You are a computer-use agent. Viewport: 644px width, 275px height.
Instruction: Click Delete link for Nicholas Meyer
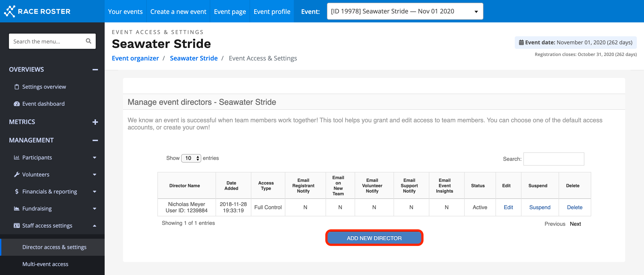point(574,207)
